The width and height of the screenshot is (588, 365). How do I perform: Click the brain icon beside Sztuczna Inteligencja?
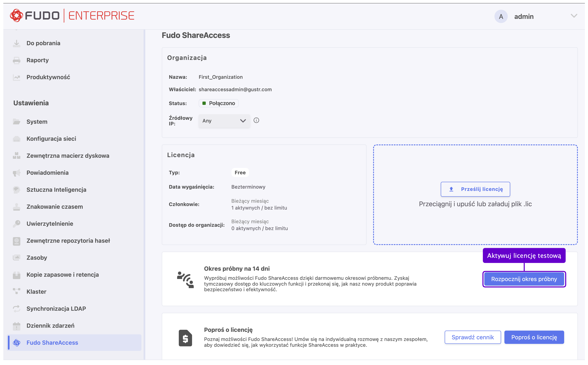16,190
